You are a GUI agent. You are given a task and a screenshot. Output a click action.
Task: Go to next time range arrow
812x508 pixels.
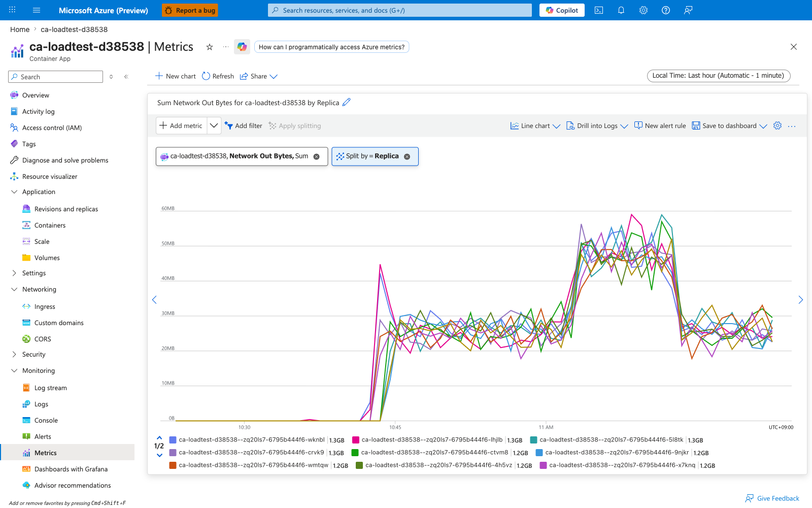(x=800, y=300)
